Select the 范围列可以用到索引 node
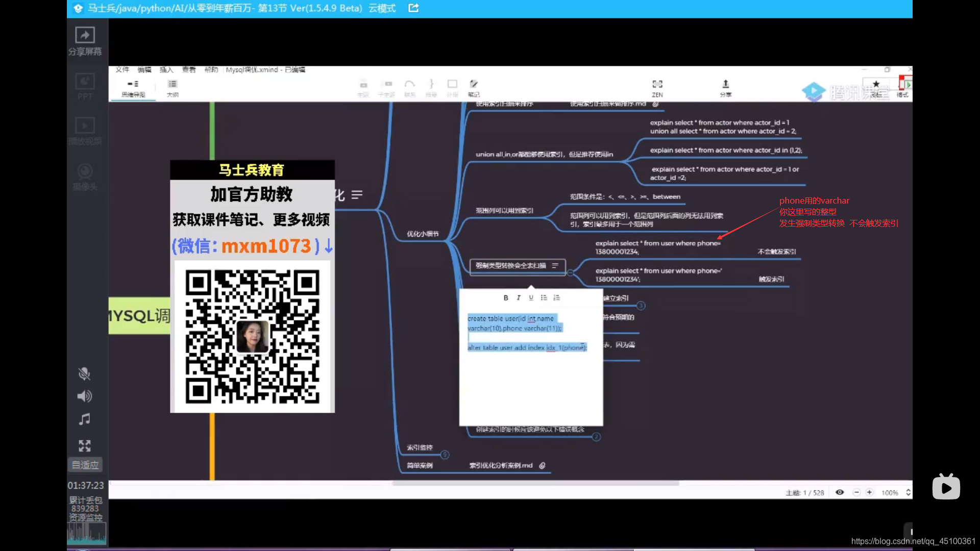980x551 pixels. [x=504, y=211]
